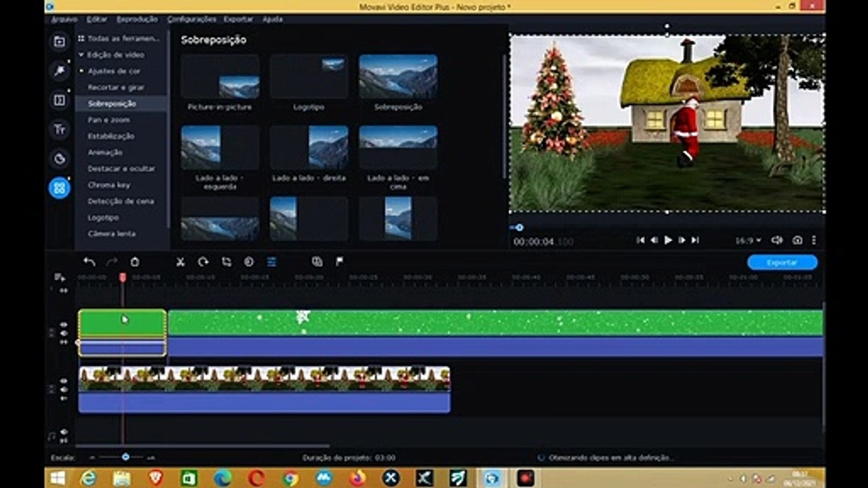Image resolution: width=868 pixels, height=488 pixels.
Task: Open Google Chrome from the taskbar
Action: [x=291, y=478]
